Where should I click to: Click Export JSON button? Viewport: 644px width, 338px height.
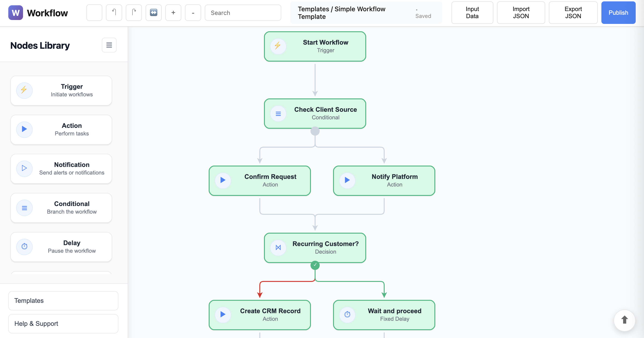[573, 12]
